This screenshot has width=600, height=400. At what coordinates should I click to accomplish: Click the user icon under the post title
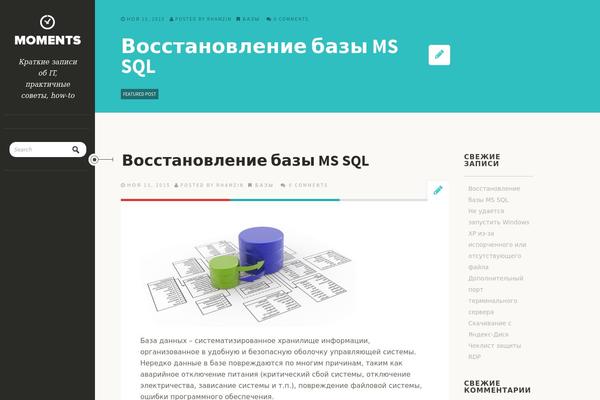176,185
